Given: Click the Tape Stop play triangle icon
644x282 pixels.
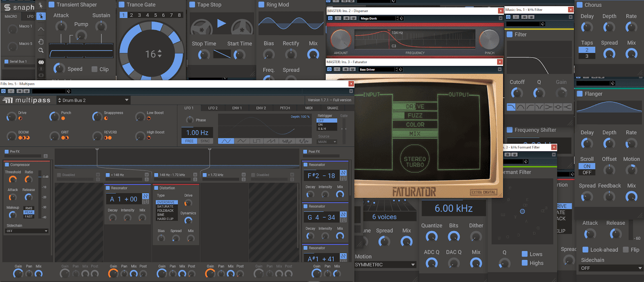Looking at the screenshot, I should pos(221,23).
